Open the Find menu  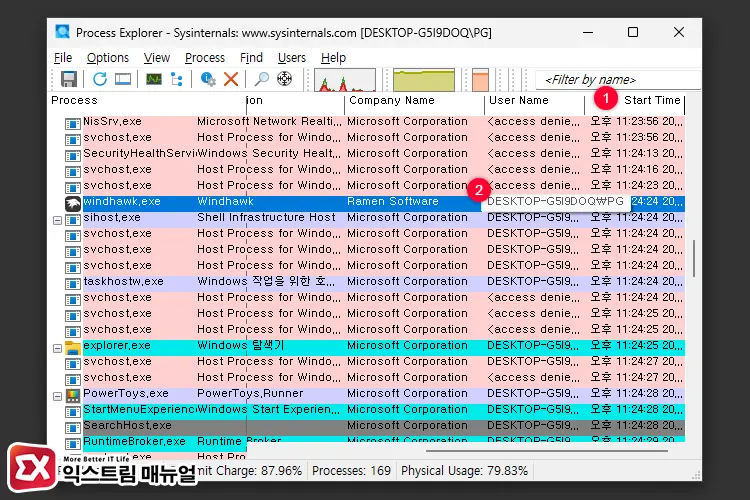251,58
